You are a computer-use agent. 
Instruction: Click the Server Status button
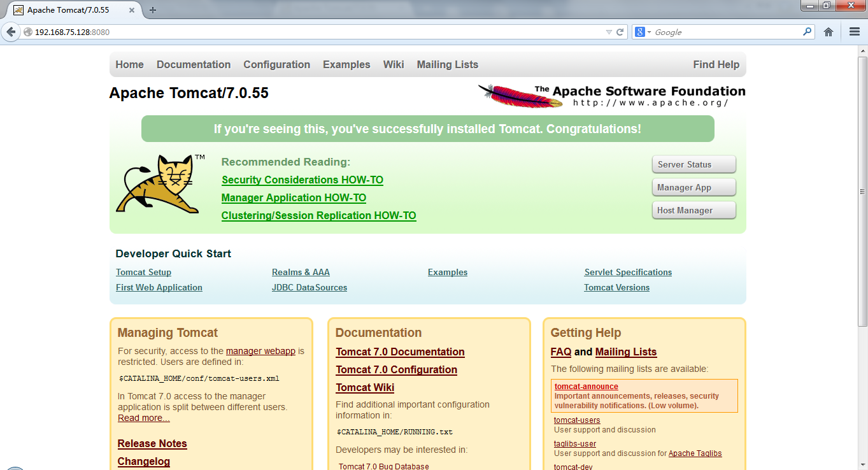click(694, 164)
